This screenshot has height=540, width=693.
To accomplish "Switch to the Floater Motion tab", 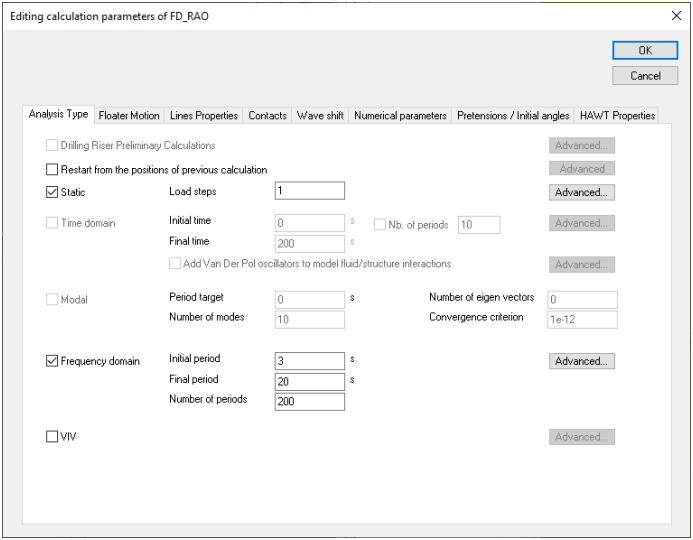I will click(129, 116).
